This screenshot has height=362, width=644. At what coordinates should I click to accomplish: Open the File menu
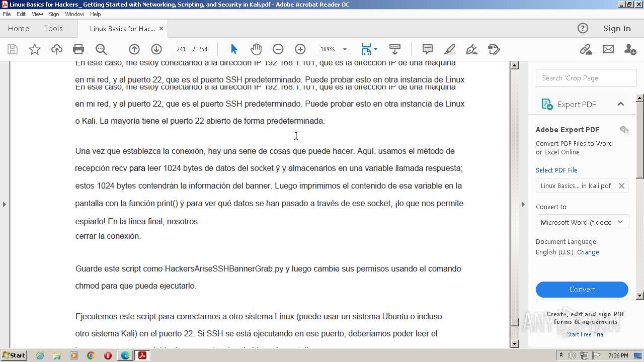7,14
